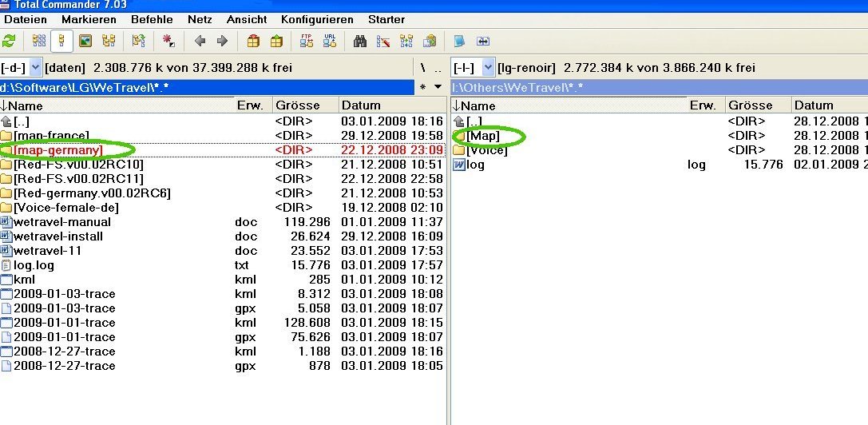Click the blue notepad icon in toolbar
This screenshot has width=868, height=425.
tap(459, 41)
